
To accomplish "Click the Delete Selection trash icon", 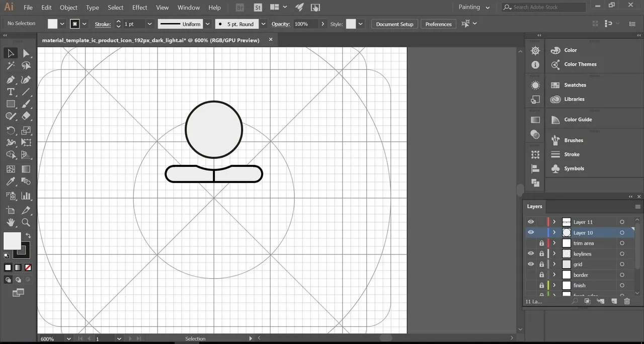I will pos(627,301).
